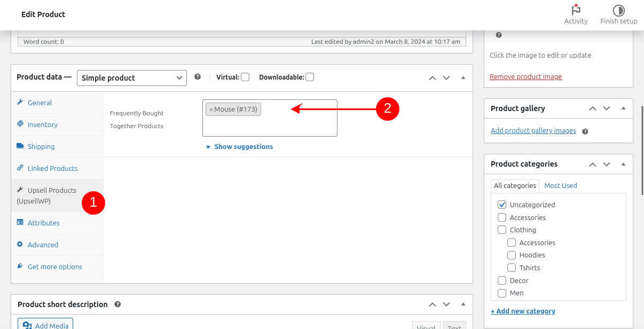Click help icon beside product type selector
Viewport: 644px width, 329px height.
(198, 77)
